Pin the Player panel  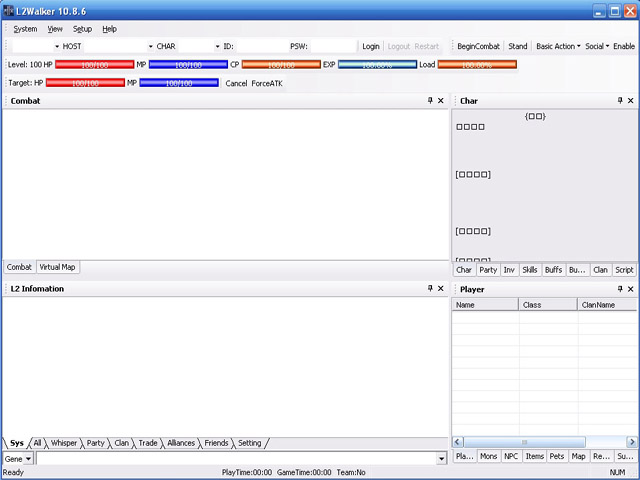(620, 289)
